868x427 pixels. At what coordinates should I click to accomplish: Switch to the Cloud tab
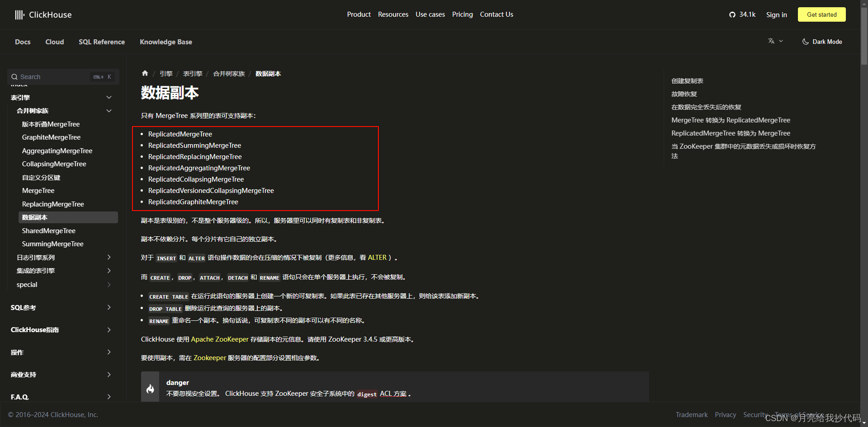point(55,42)
